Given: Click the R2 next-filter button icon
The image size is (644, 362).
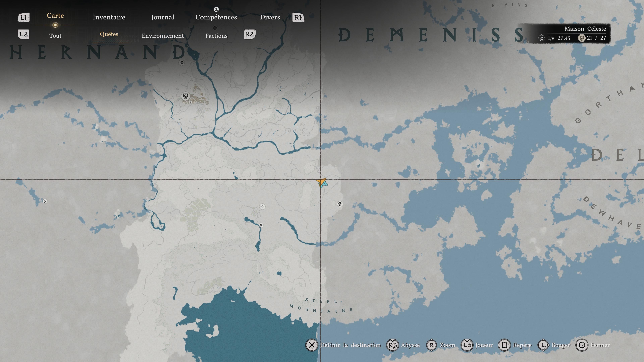Looking at the screenshot, I should pyautogui.click(x=250, y=34).
